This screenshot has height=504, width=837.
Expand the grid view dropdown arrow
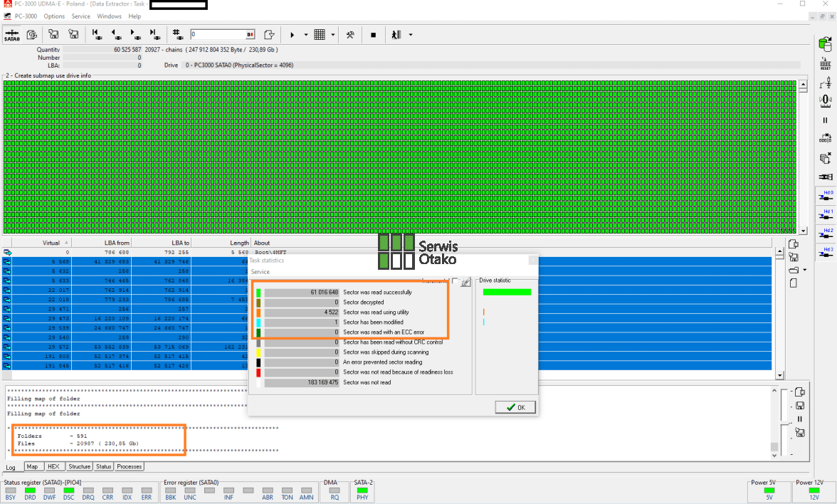[x=333, y=35]
